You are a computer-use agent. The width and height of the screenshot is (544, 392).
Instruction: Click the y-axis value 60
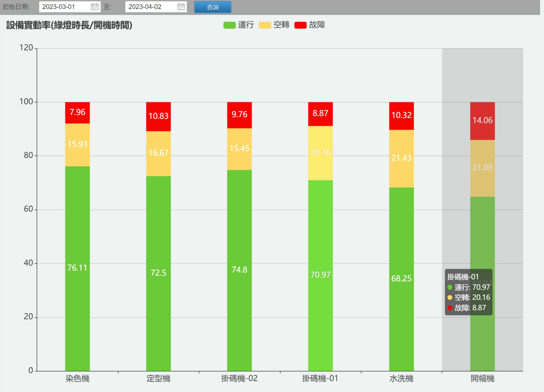pyautogui.click(x=28, y=209)
